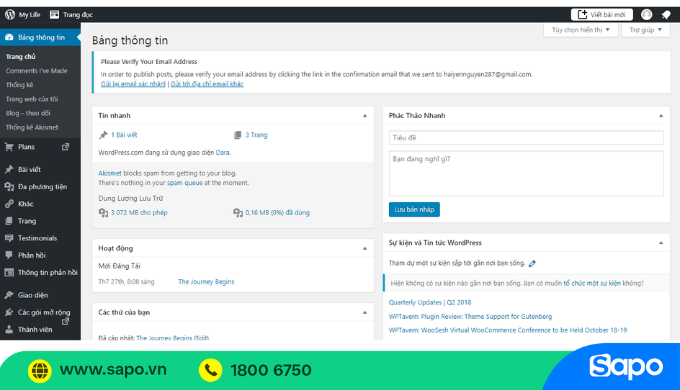Open the Tùy chọn hiển thị dropdown

pos(581,30)
